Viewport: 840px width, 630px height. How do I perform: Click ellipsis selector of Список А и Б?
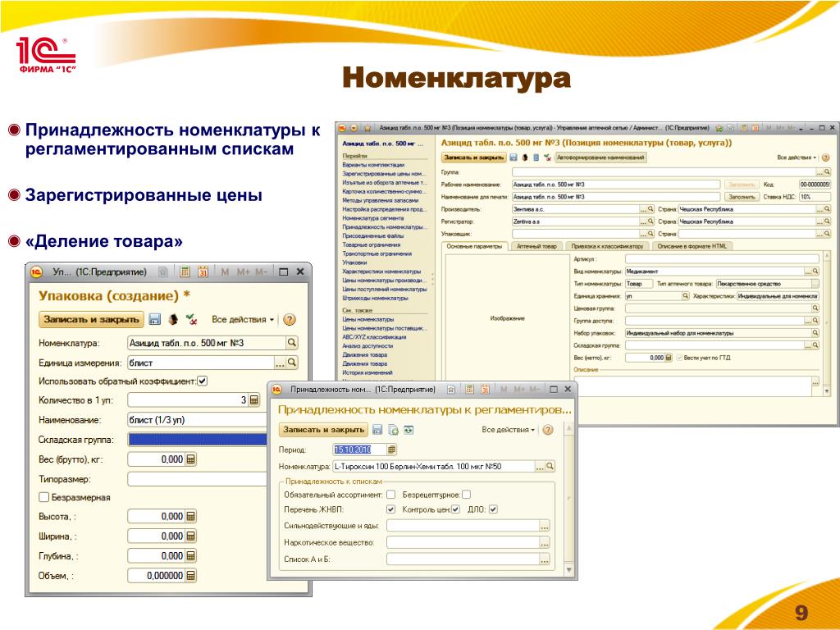point(545,559)
